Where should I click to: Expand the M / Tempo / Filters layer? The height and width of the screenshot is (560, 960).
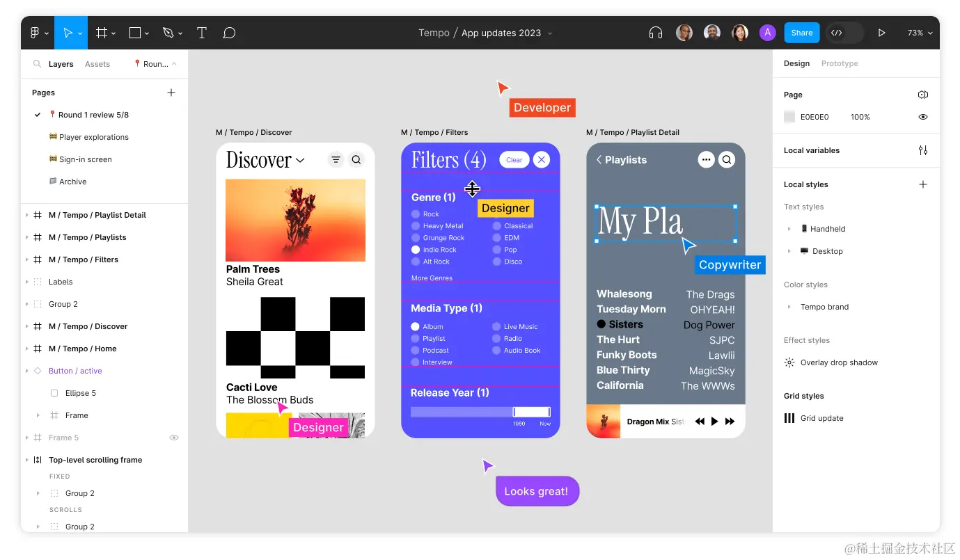[27, 259]
